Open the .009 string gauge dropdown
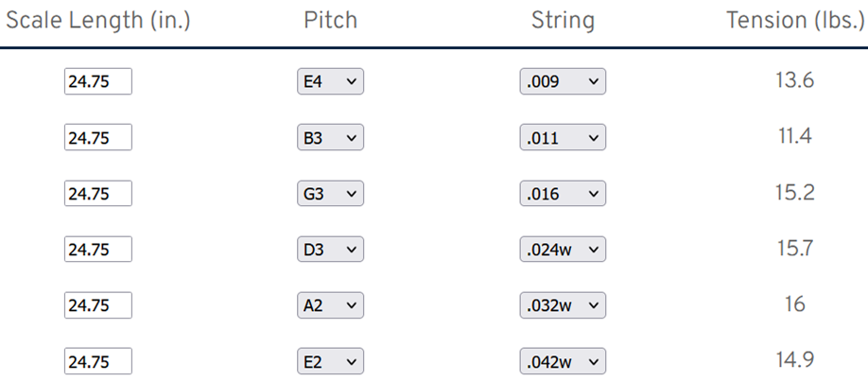The height and width of the screenshot is (381, 868). [563, 82]
